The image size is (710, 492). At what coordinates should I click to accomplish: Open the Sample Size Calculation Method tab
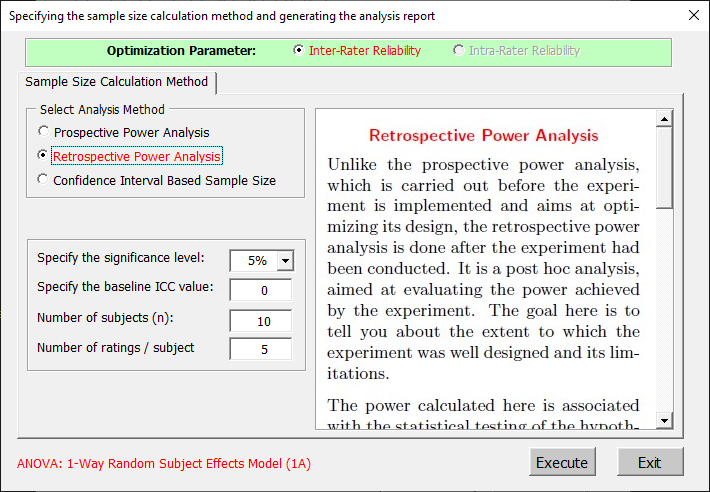[117, 82]
